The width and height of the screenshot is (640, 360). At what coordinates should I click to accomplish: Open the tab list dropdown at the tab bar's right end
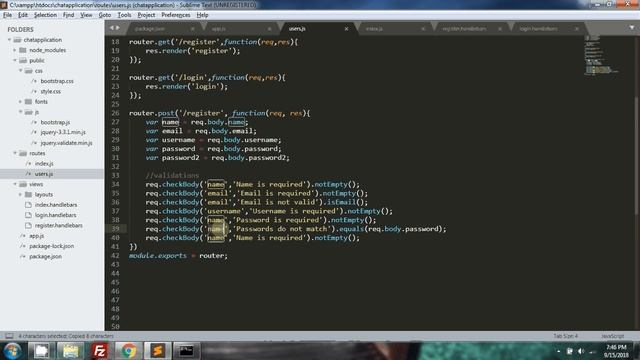point(631,28)
